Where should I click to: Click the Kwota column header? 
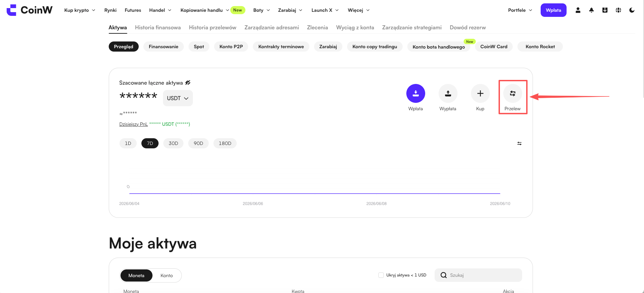pyautogui.click(x=298, y=291)
